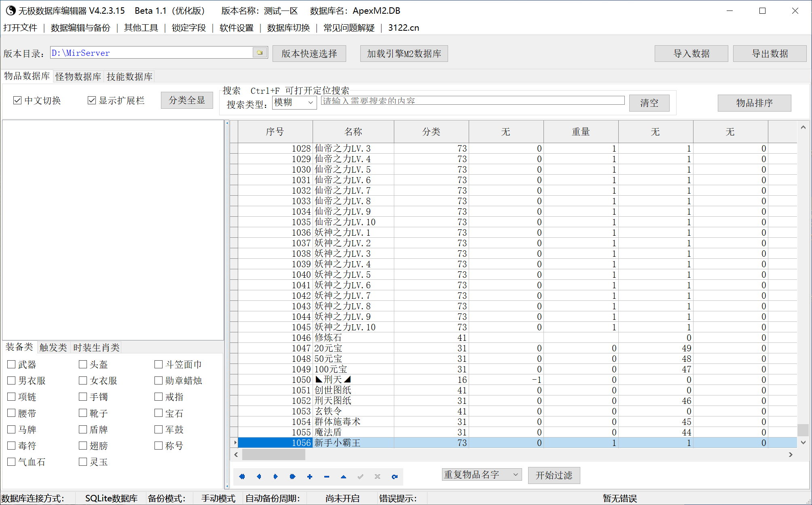Open the 打开文件 menu
Image resolution: width=812 pixels, height=505 pixels.
(x=20, y=27)
